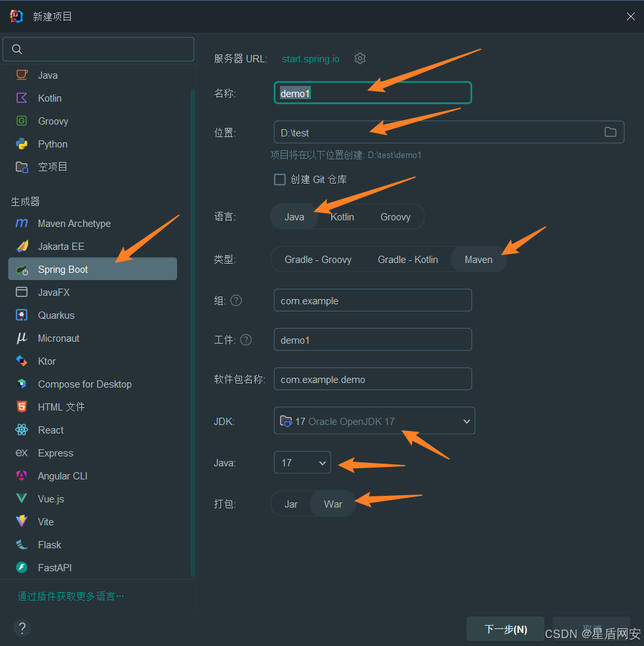Click the React icon

22,430
